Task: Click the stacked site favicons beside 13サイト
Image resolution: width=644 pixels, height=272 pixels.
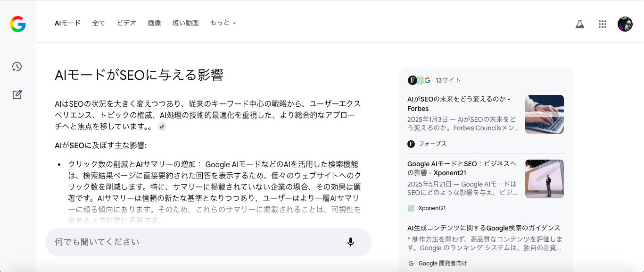Action: point(420,80)
